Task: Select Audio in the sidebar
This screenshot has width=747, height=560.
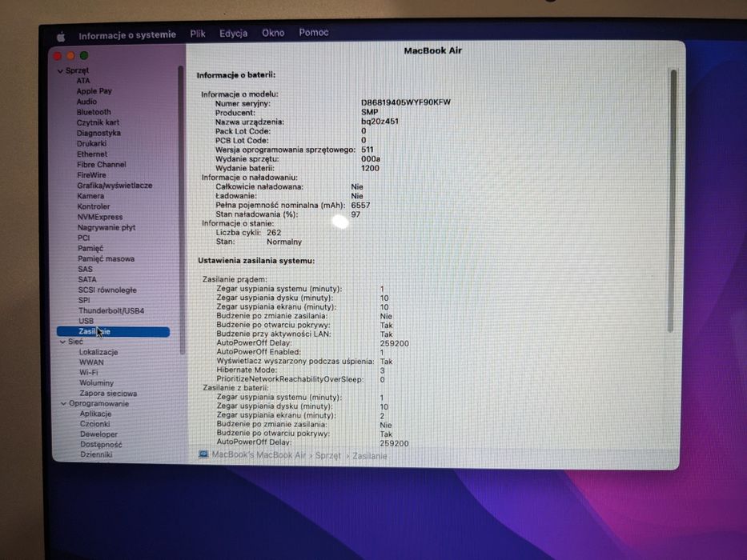Action: 86,102
